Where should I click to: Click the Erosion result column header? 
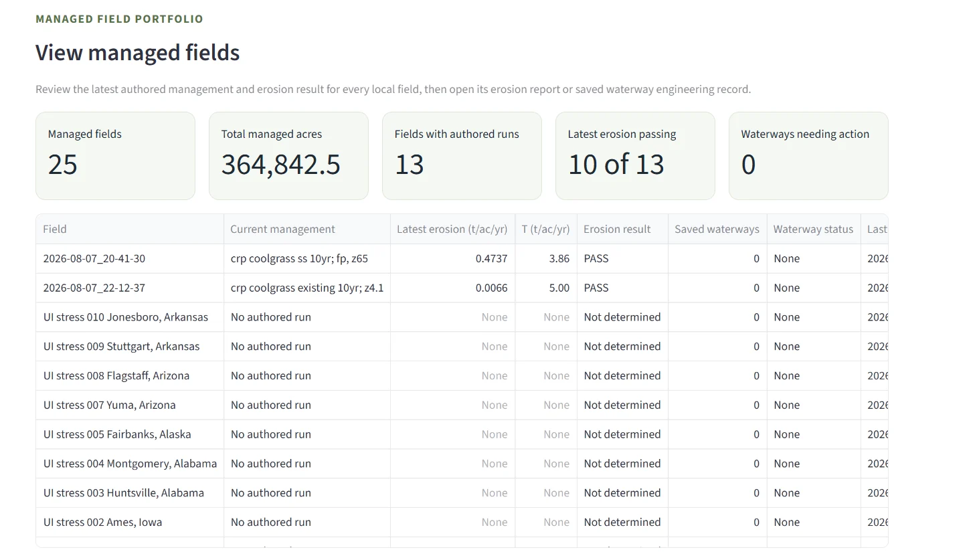click(x=622, y=229)
